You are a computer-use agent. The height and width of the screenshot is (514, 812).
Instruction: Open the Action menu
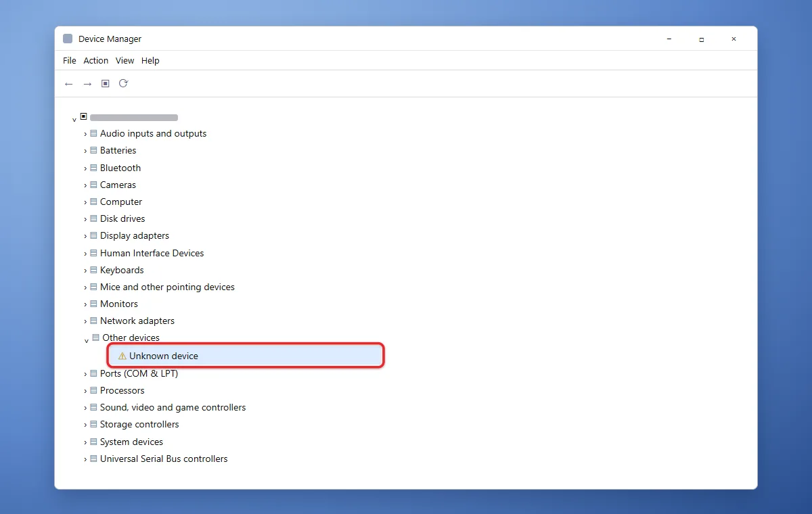(96, 61)
